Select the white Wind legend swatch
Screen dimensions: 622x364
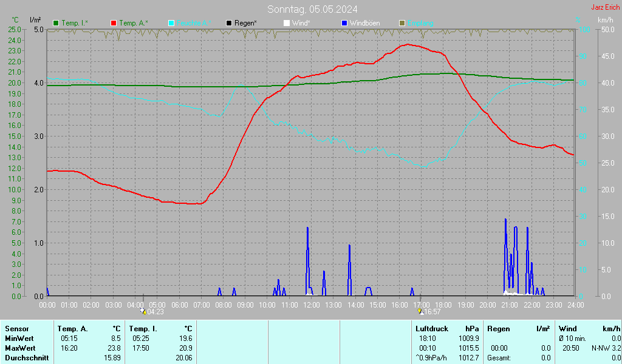pyautogui.click(x=287, y=23)
